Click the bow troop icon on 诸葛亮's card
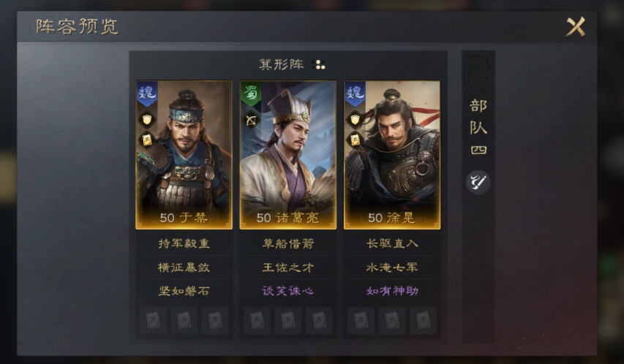Viewport: 624px width, 364px height. click(251, 120)
